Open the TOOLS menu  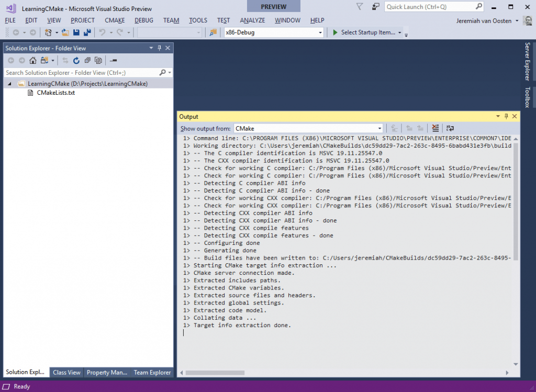pyautogui.click(x=198, y=20)
